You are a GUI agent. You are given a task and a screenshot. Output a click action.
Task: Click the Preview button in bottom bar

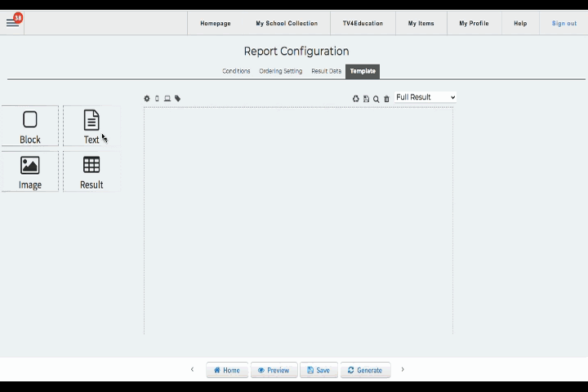tap(274, 370)
